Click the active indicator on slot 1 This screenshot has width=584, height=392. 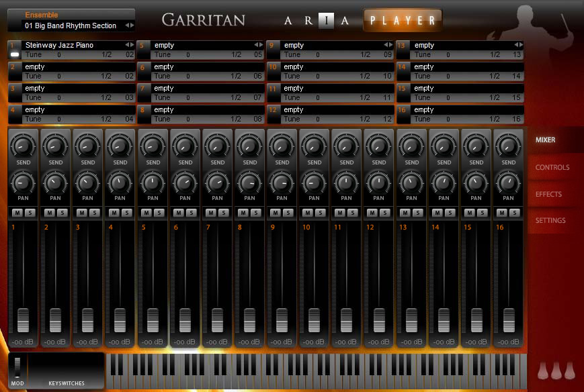[15, 54]
